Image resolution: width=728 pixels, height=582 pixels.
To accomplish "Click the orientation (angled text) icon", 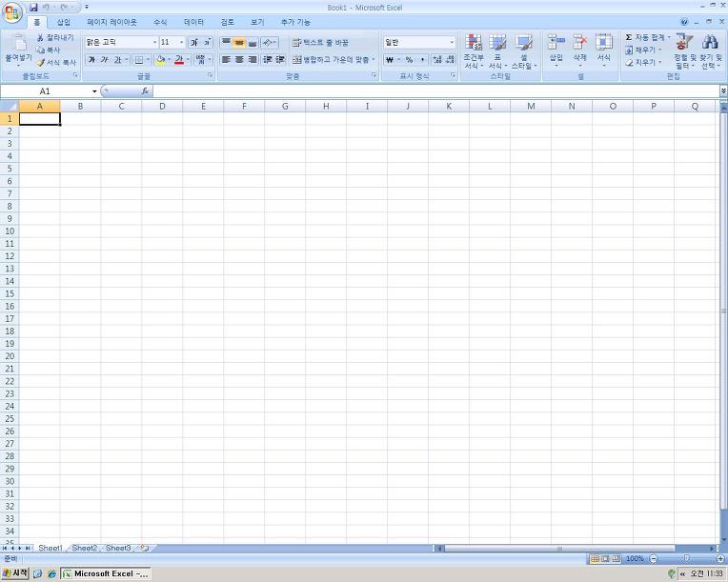I will (x=268, y=43).
